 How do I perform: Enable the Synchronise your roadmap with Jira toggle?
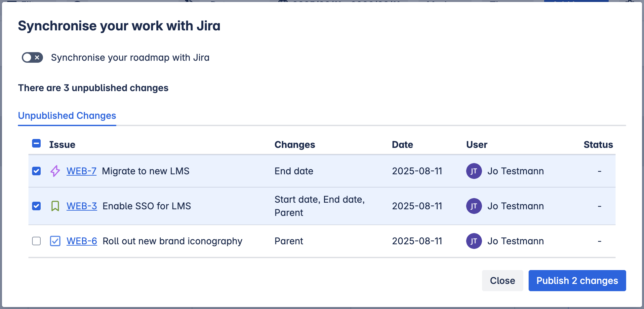(x=32, y=57)
